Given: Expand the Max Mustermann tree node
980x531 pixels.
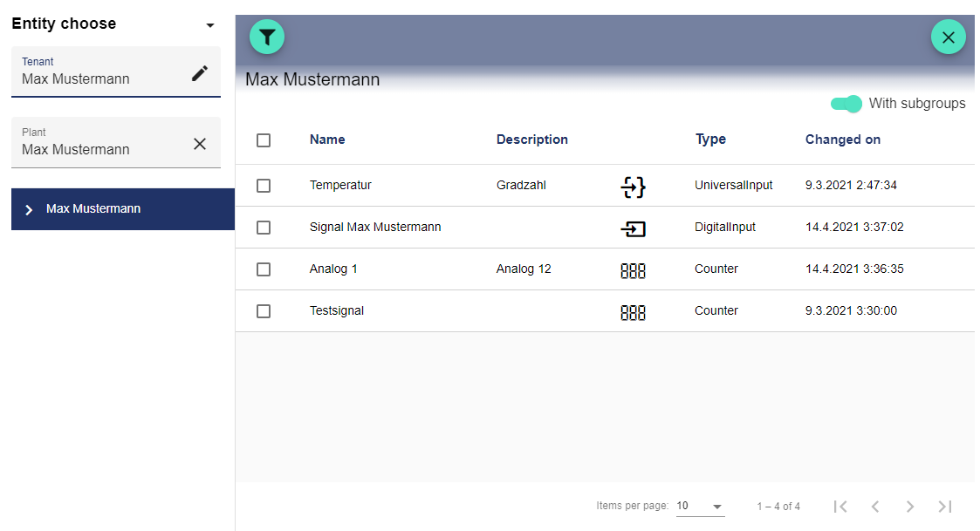Looking at the screenshot, I should (x=29, y=210).
